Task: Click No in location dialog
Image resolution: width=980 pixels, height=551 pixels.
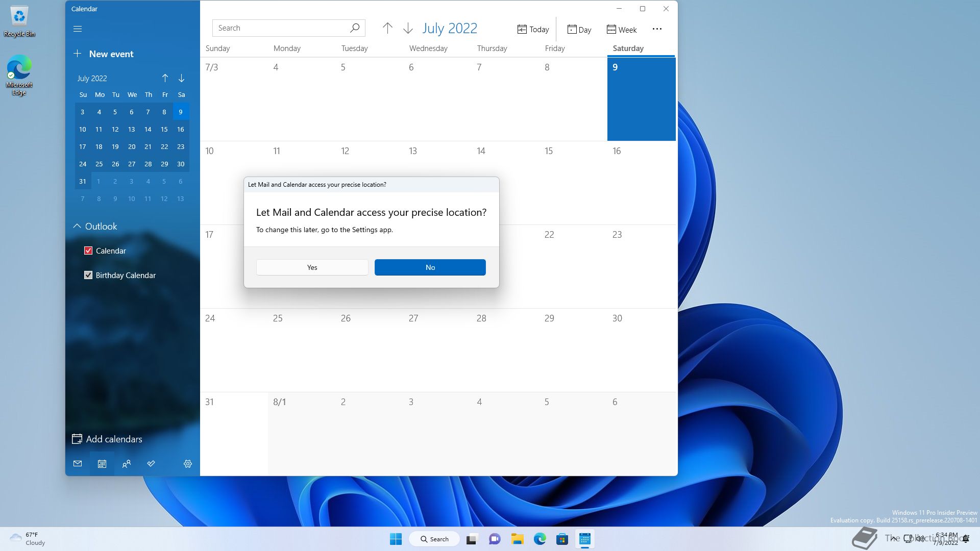Action: click(x=430, y=267)
